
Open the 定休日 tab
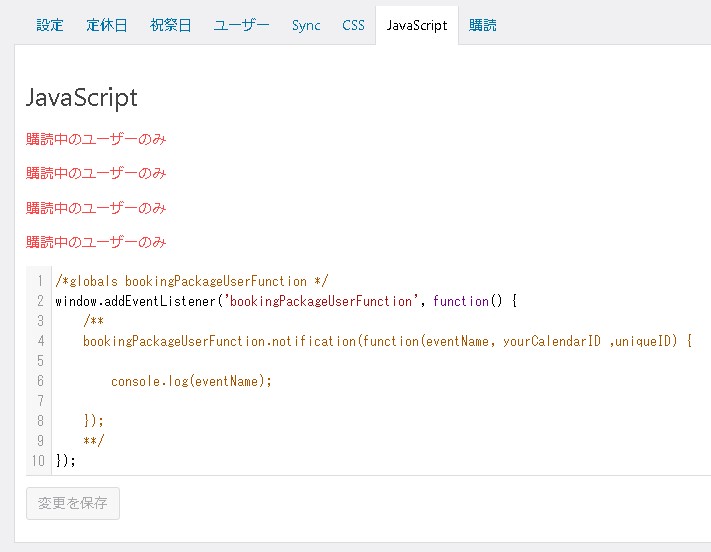click(107, 25)
